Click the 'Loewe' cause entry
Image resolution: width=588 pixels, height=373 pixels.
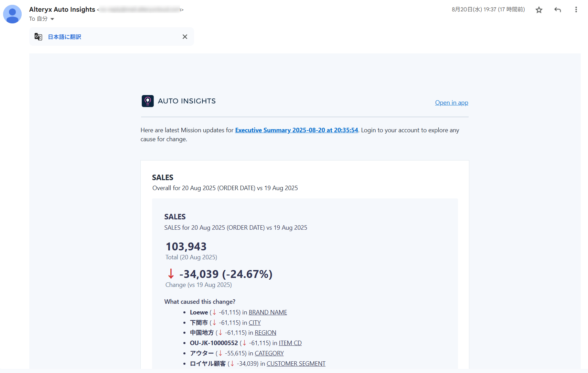199,312
